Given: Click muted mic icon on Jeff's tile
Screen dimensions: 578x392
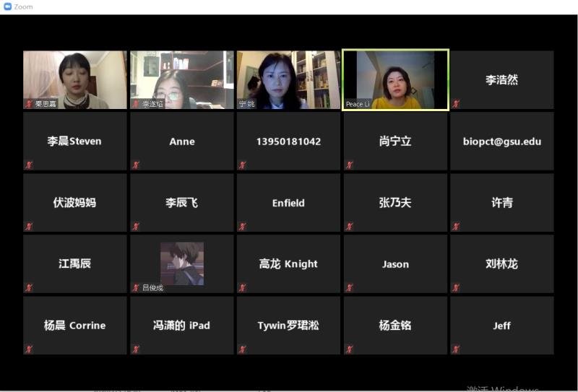Looking at the screenshot, I should [456, 349].
